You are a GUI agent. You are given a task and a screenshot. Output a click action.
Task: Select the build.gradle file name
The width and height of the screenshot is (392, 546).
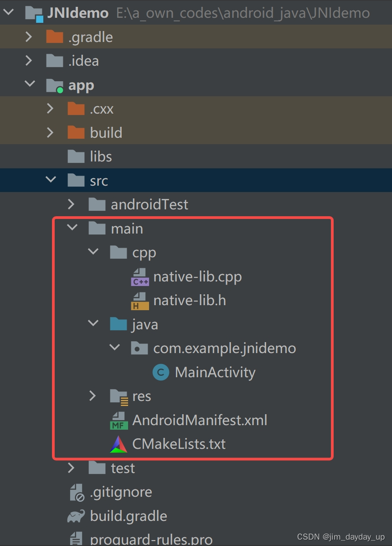click(129, 516)
